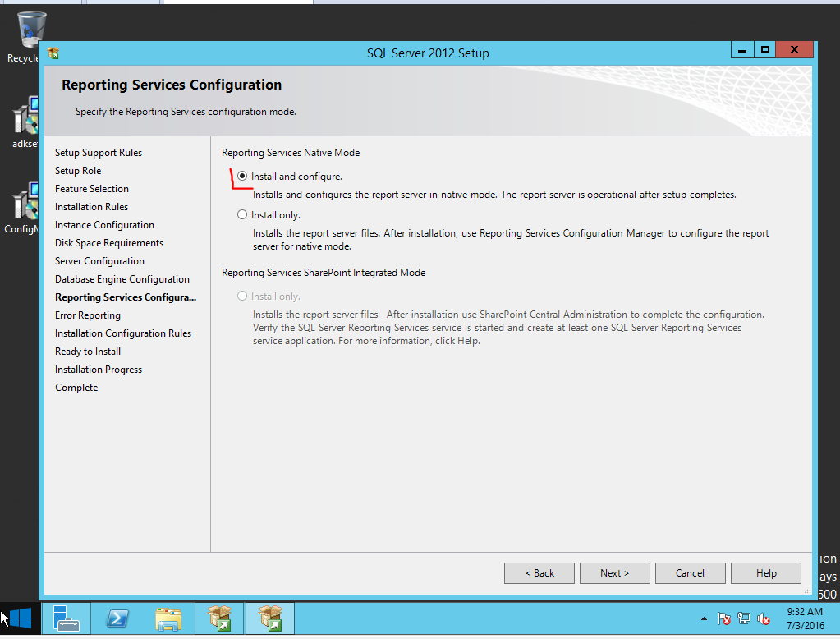Click network status tray icon

[x=744, y=619]
